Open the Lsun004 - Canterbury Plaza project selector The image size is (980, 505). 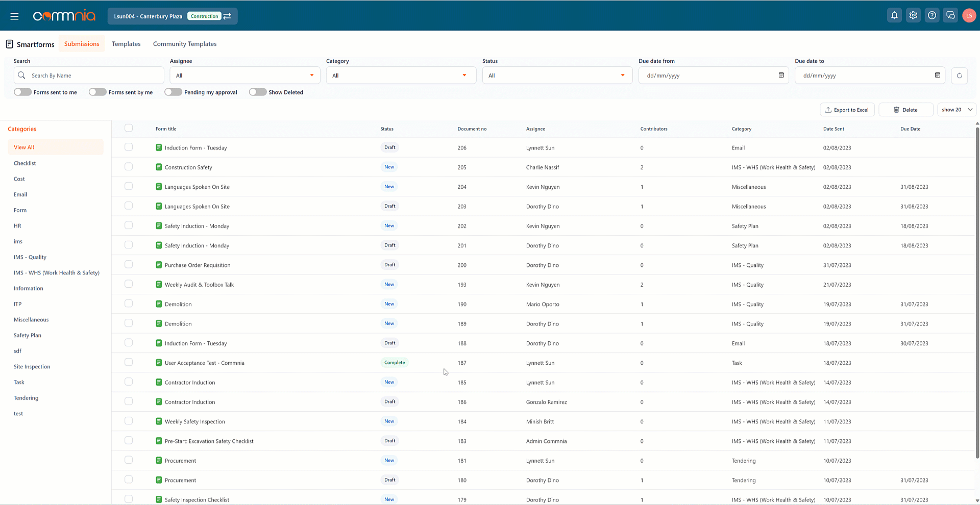tap(173, 16)
